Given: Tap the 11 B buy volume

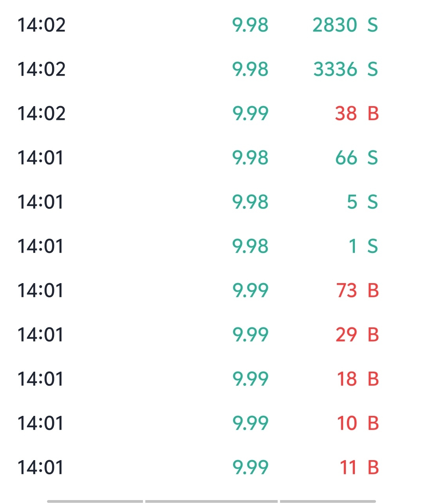Looking at the screenshot, I should click(348, 468).
